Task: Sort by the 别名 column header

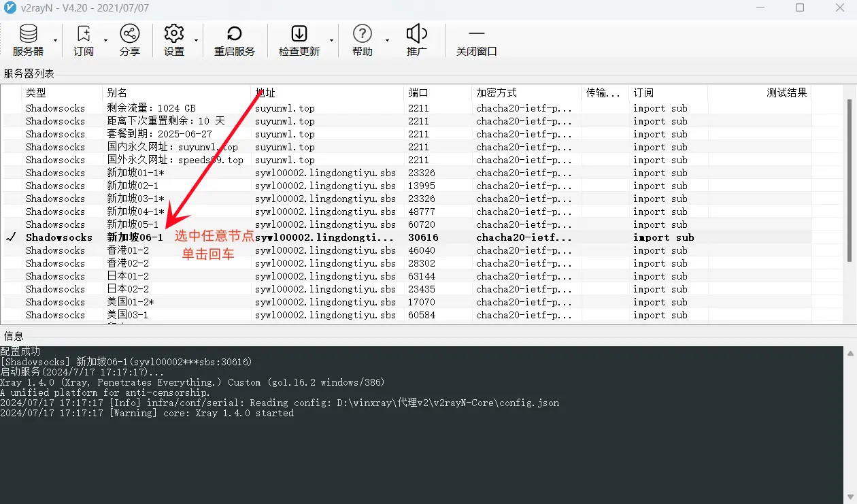Action: [177, 93]
